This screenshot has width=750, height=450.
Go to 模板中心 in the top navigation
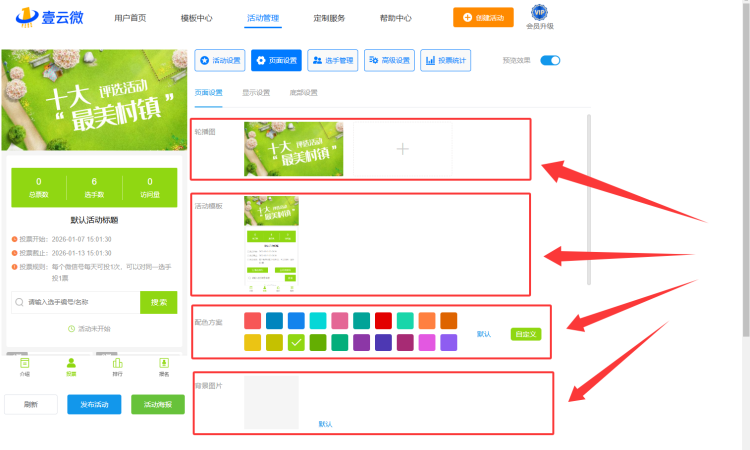coord(197,18)
